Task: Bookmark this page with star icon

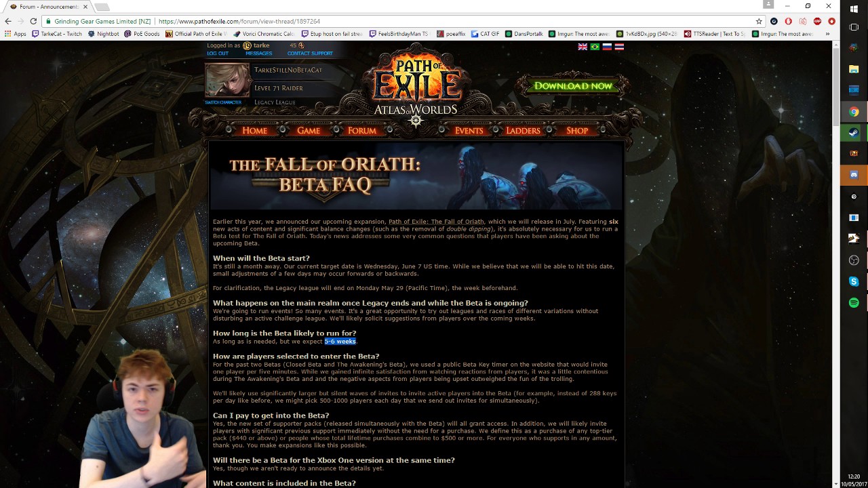Action: click(759, 21)
